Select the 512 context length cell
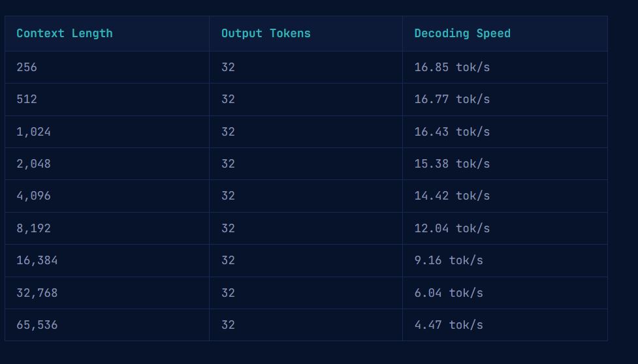 click(x=27, y=99)
